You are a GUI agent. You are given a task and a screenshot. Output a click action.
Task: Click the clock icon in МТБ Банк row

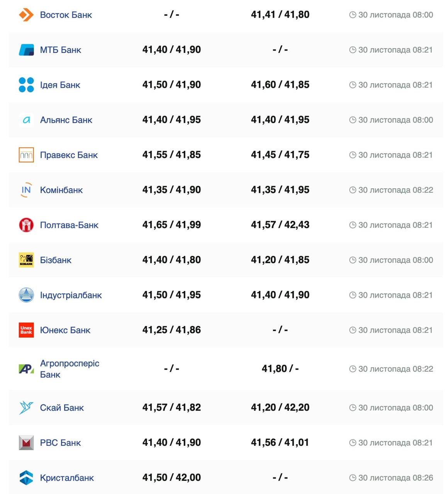tap(352, 50)
